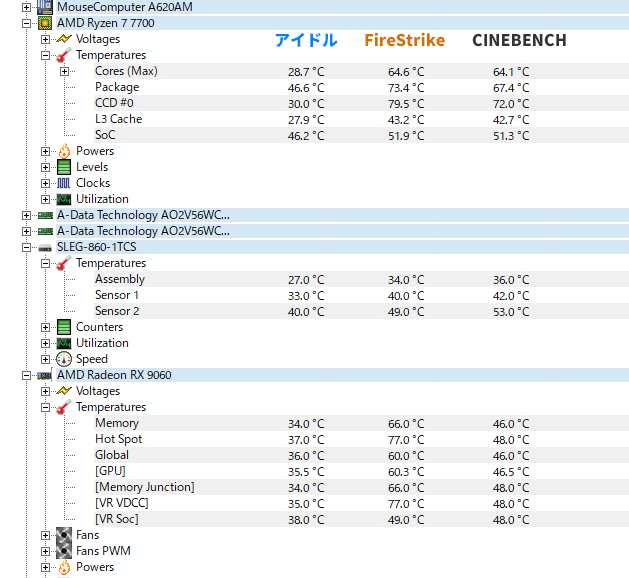
Task: Collapse the SLEG-860-1TCS Temperatures section
Action: pos(46,263)
